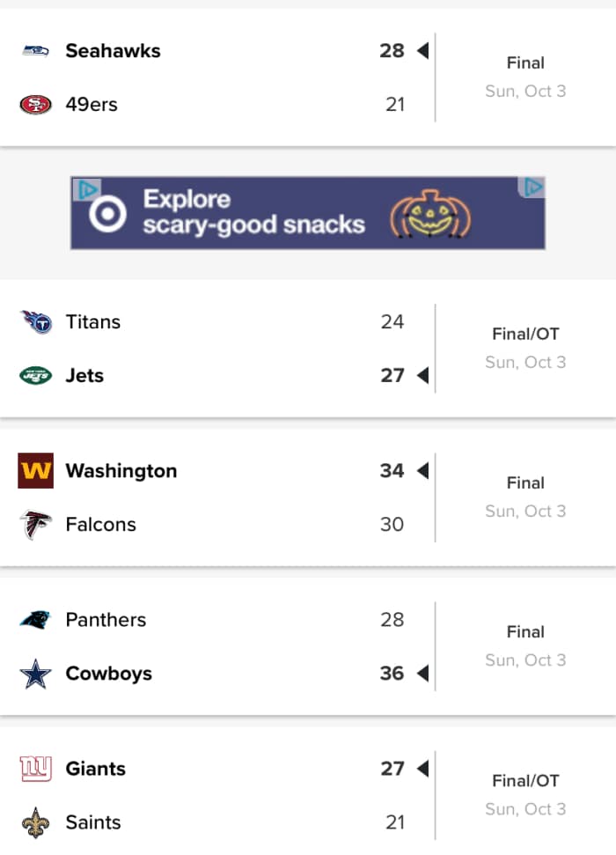Click the Panthers team name
Screen dimensions: 616x855
[105, 620]
